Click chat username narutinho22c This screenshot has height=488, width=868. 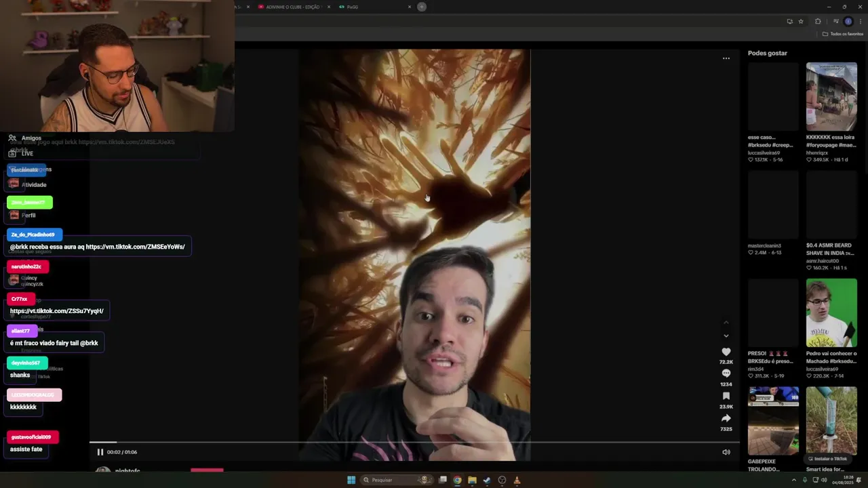pyautogui.click(x=26, y=267)
